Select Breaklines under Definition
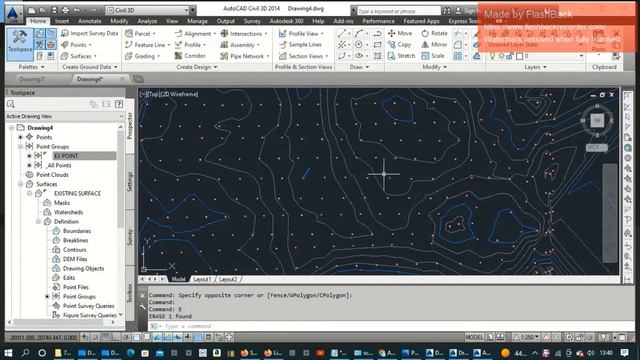Screen dimensions: 640x360 point(76,240)
